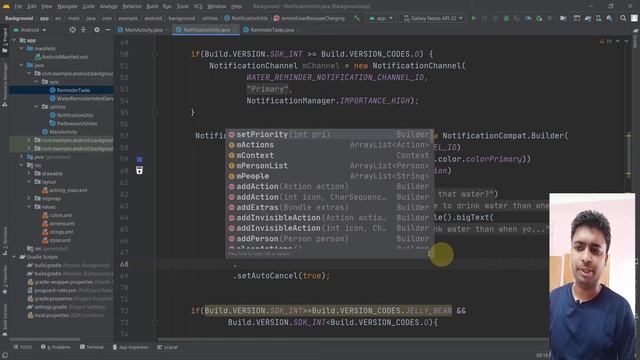
Task: Click the green Debug app bug icon
Action: tap(506, 18)
